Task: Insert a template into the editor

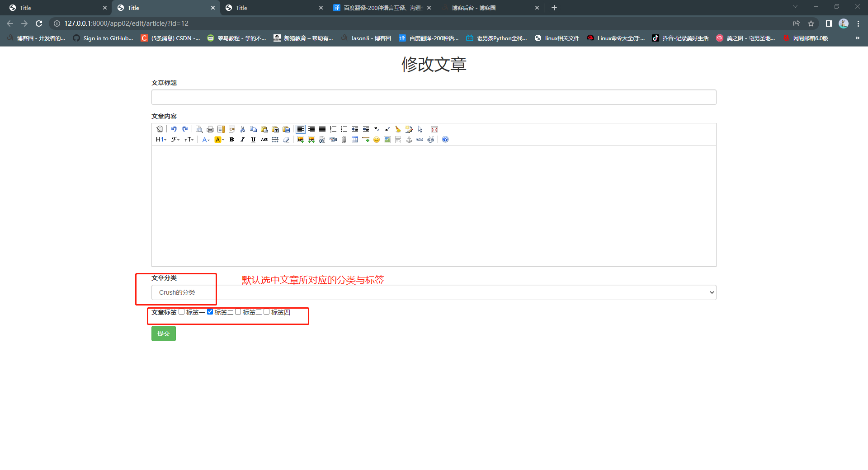Action: click(x=221, y=129)
